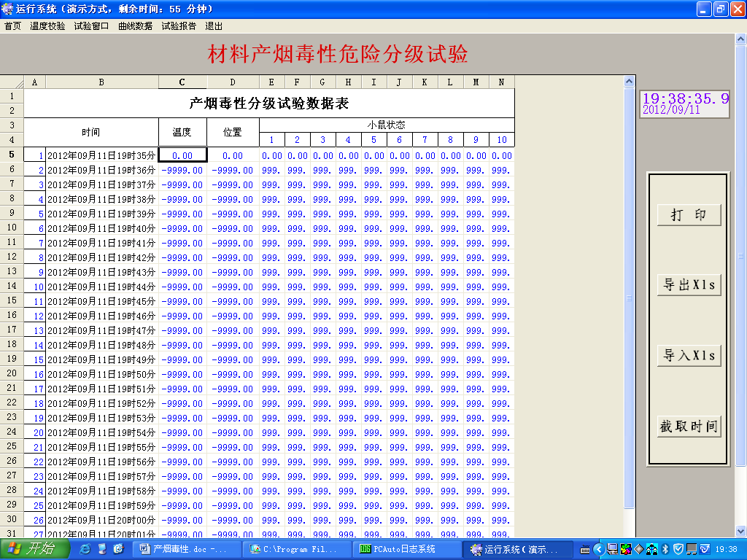Click the temperature cell showing 0.00 in row 5
This screenshot has width=747, height=560.
pos(182,155)
